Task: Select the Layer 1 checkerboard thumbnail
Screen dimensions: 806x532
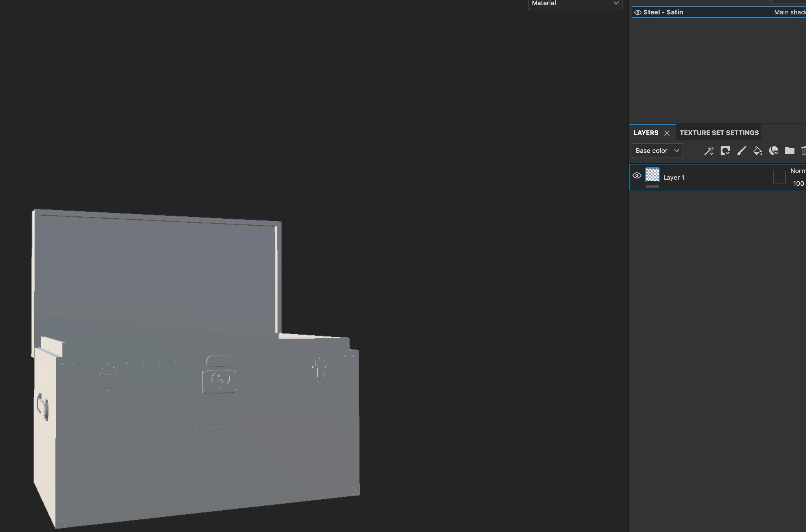Action: coord(652,175)
